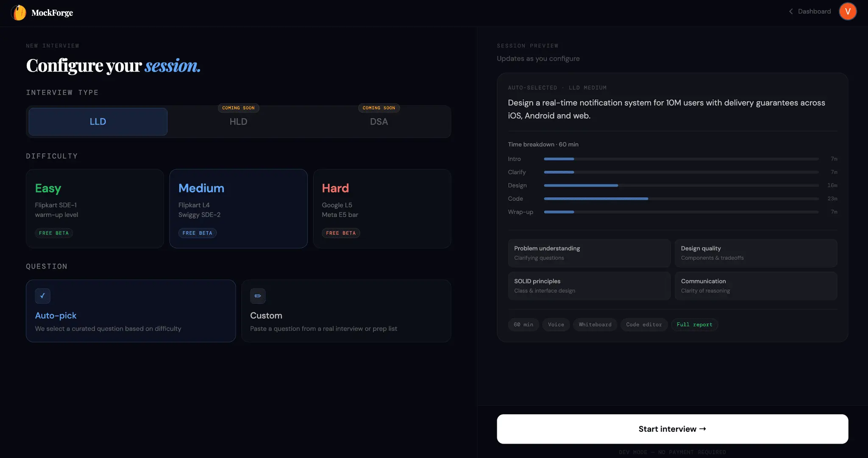Click the MockForge brand name
The height and width of the screenshot is (458, 868).
[x=52, y=13]
